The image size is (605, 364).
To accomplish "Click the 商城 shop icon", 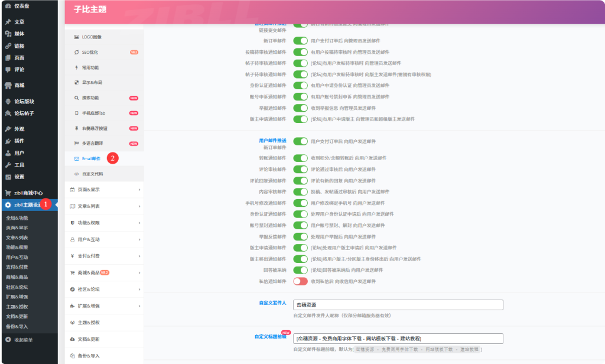I will pos(8,85).
